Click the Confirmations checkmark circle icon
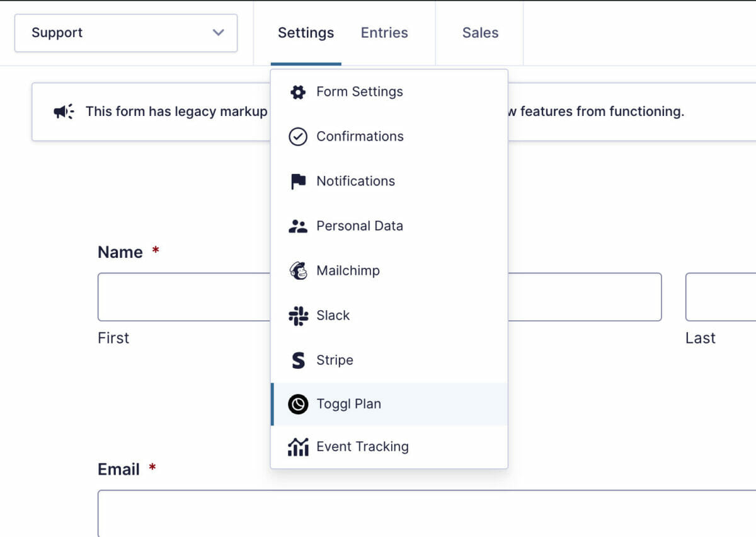 point(297,137)
